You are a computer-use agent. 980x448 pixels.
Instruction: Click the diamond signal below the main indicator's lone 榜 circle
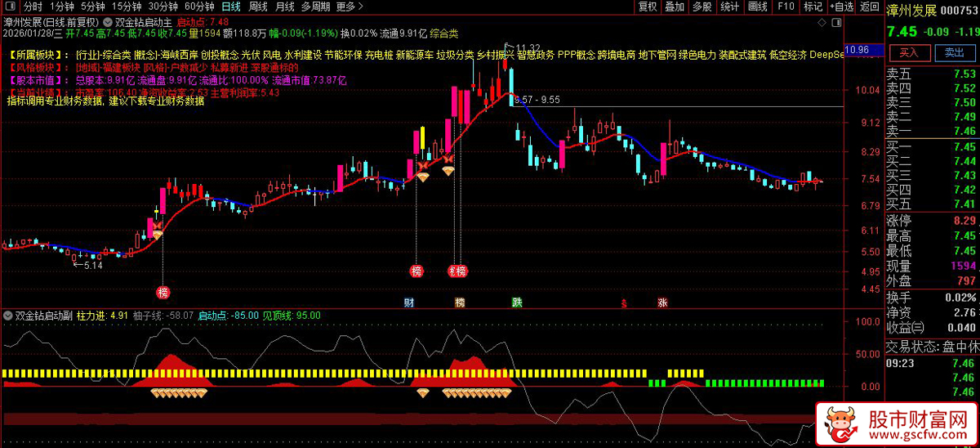[x=158, y=235]
